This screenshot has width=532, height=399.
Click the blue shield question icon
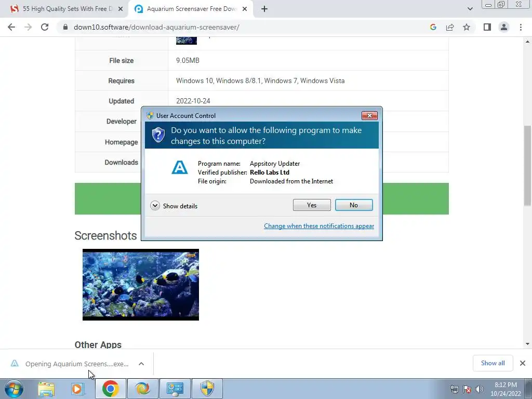158,135
